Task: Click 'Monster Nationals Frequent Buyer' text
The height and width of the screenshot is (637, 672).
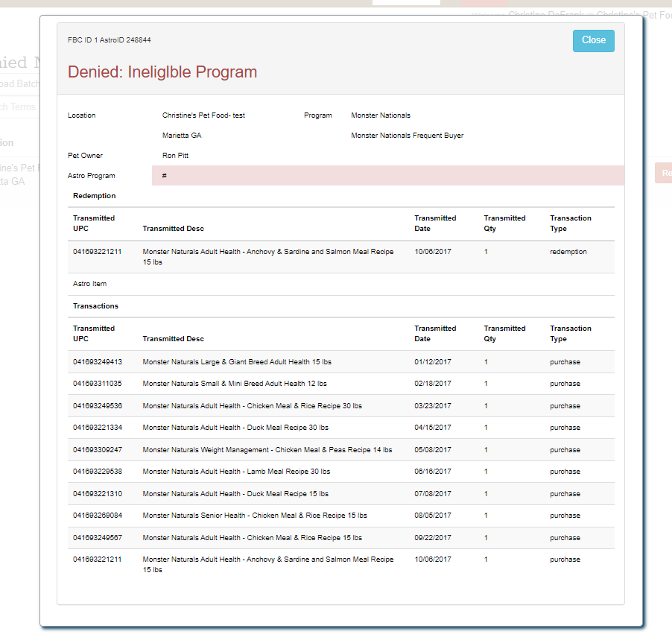Action: pyautogui.click(x=407, y=136)
